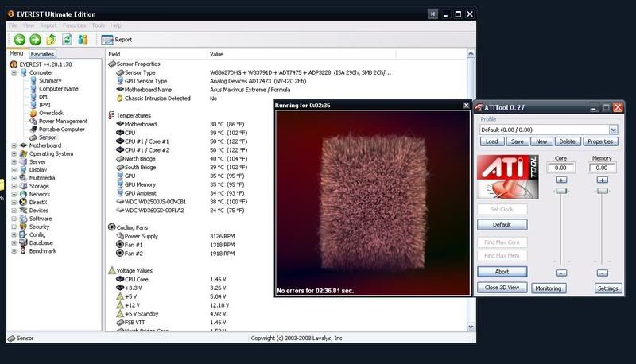636x364 pixels.
Task: Expand the Motherboard tree node
Action: (x=14, y=145)
